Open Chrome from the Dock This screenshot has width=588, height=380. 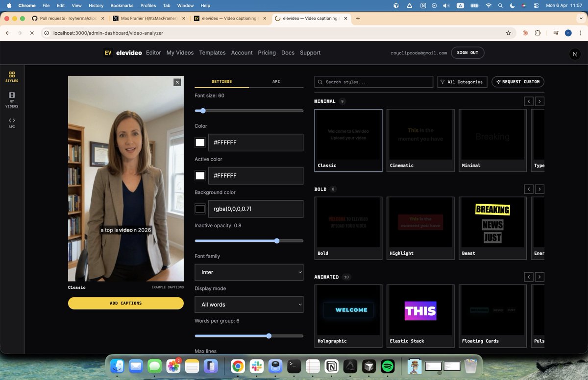pos(238,366)
